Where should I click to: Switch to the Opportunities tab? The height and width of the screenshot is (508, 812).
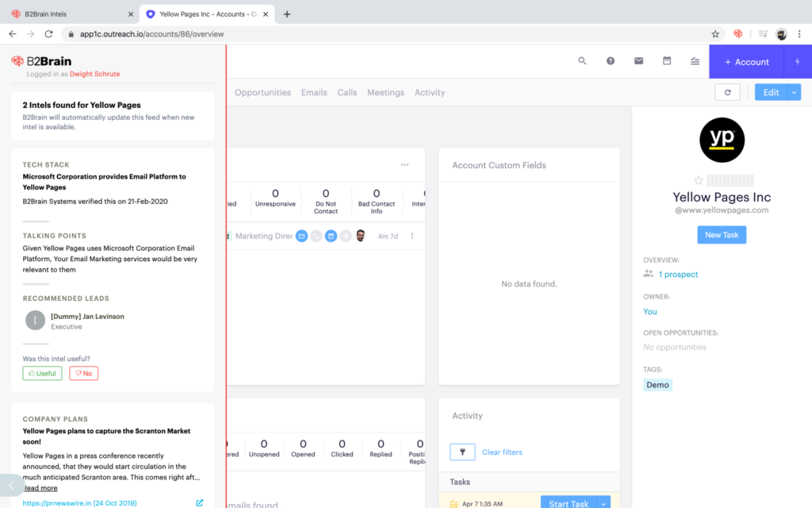pyautogui.click(x=262, y=92)
